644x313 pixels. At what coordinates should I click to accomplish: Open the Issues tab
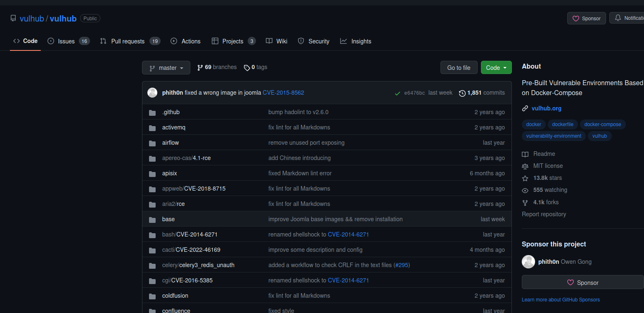[x=69, y=41]
